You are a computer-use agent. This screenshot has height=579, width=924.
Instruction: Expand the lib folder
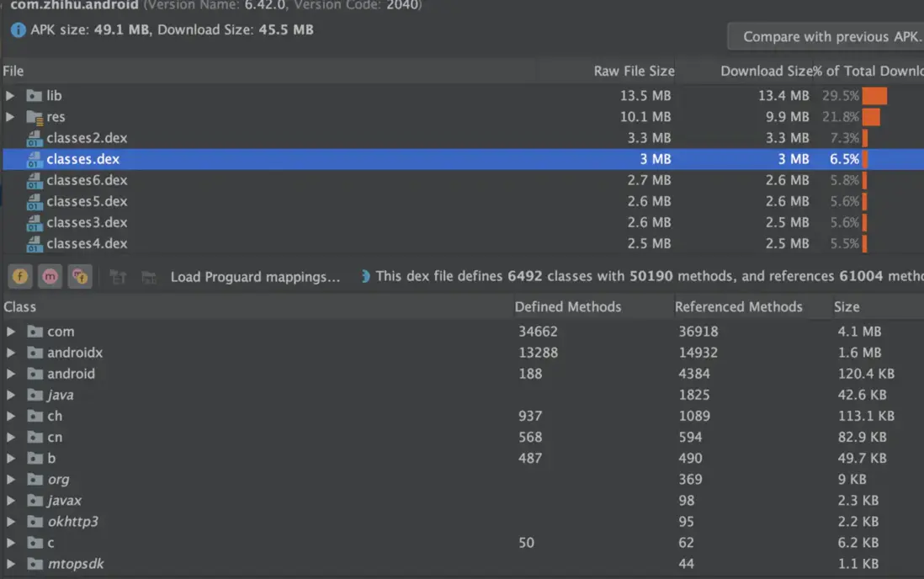[10, 96]
